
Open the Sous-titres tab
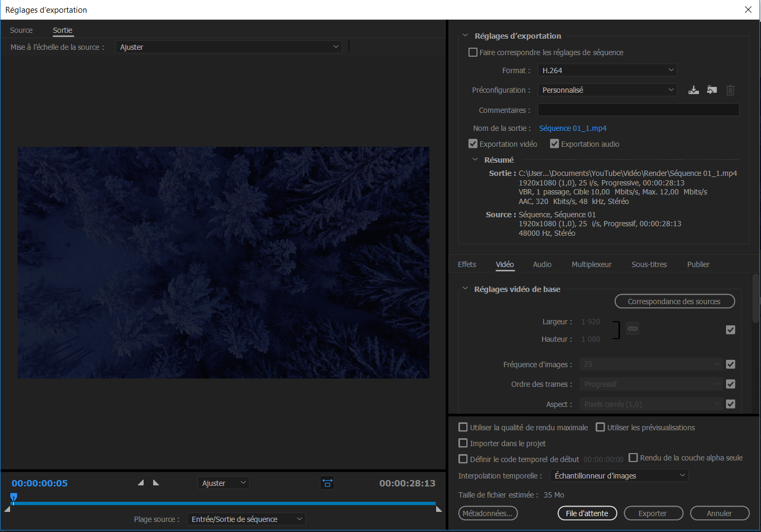click(649, 264)
